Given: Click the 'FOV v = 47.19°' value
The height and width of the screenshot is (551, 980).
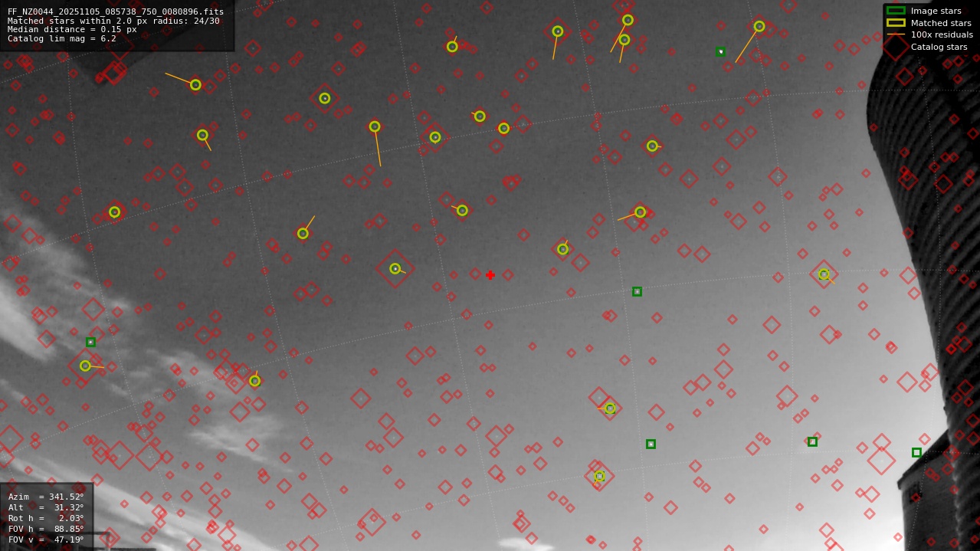Looking at the screenshot, I should coord(46,540).
